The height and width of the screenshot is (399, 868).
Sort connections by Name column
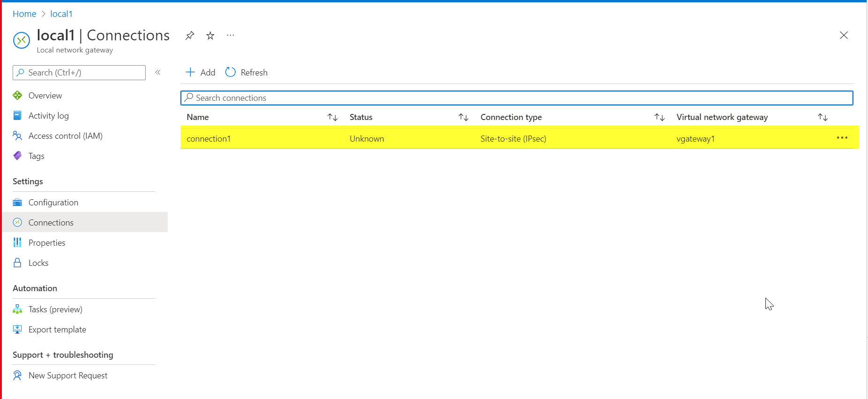333,117
